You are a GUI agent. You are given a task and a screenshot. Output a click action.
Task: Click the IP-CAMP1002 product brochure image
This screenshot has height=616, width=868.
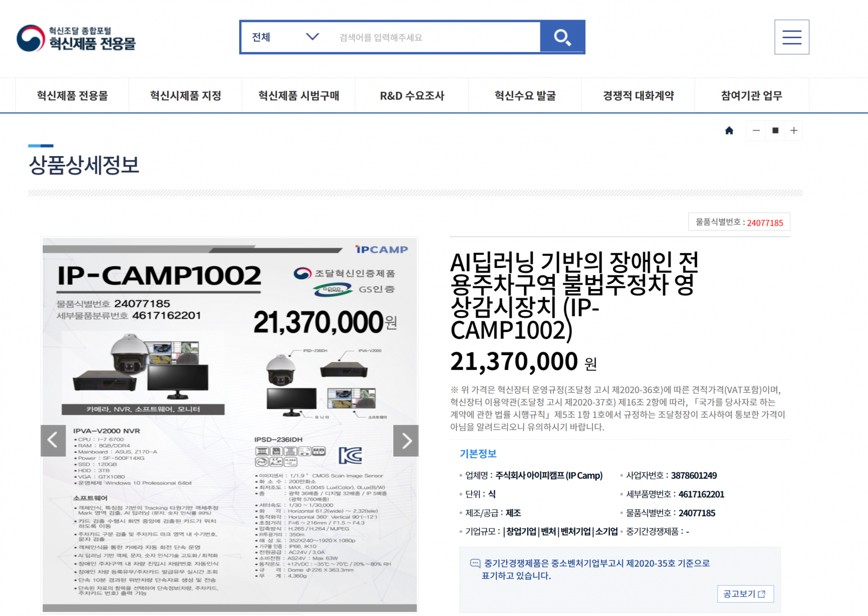point(229,425)
